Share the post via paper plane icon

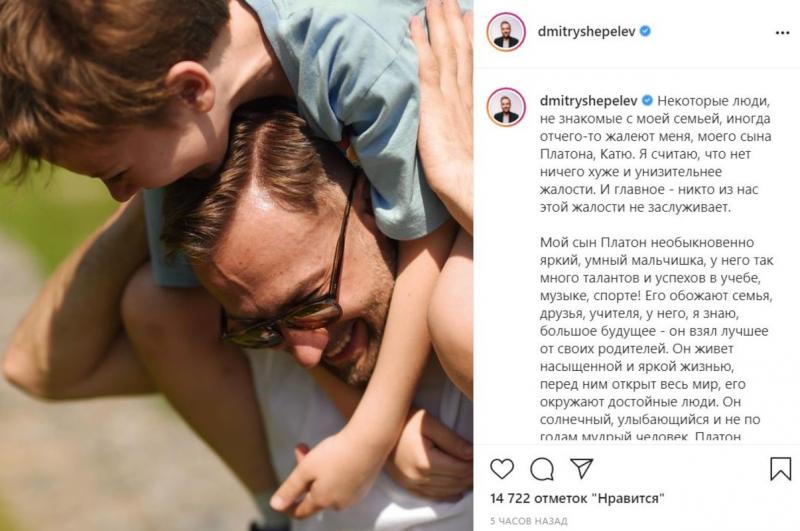click(x=581, y=468)
